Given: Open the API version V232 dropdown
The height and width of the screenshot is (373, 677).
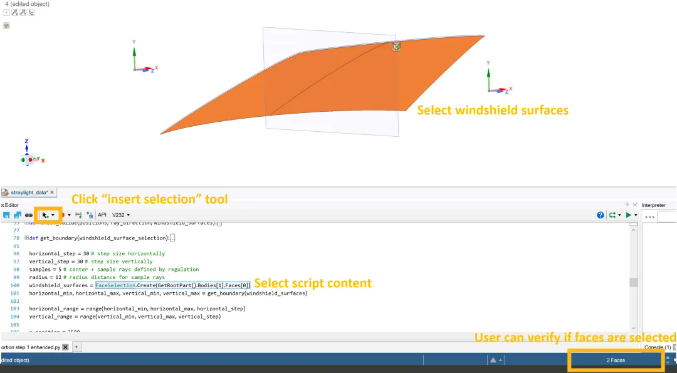Looking at the screenshot, I should 120,215.
